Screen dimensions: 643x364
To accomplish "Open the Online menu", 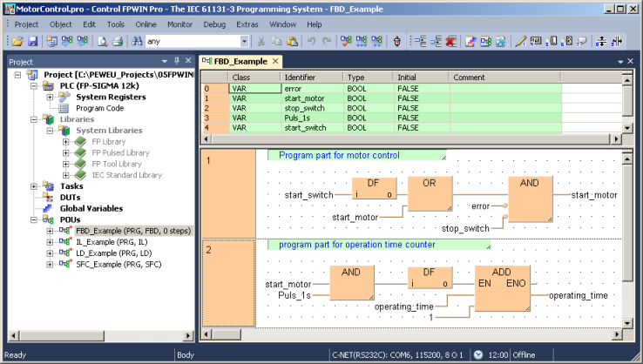I will coord(146,24).
